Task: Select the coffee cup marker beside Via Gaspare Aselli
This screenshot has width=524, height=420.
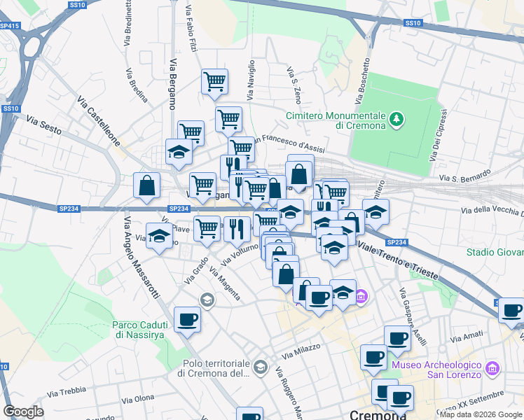Action: pos(397,339)
